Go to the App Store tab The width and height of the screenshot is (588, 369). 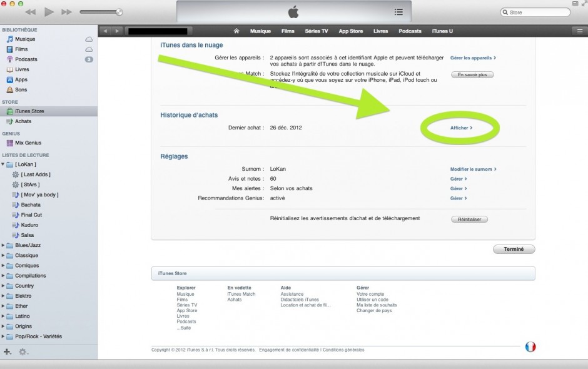click(351, 31)
